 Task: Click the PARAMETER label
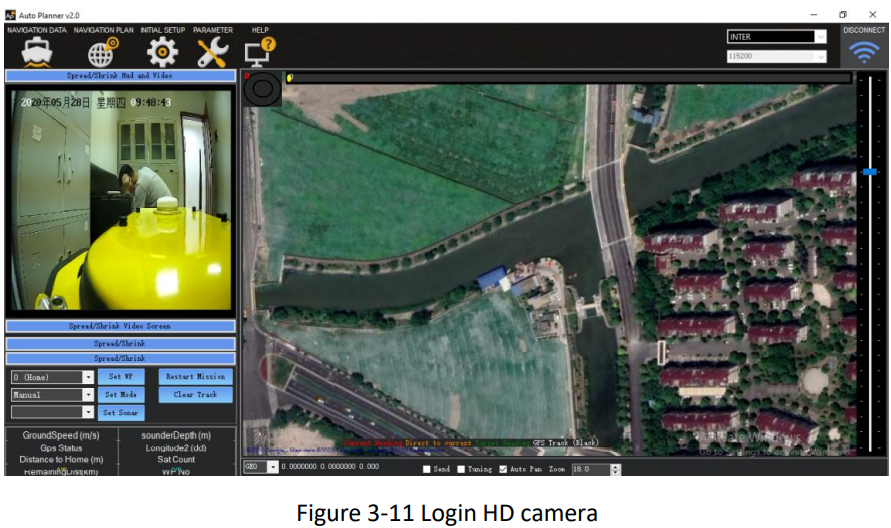coord(213,30)
